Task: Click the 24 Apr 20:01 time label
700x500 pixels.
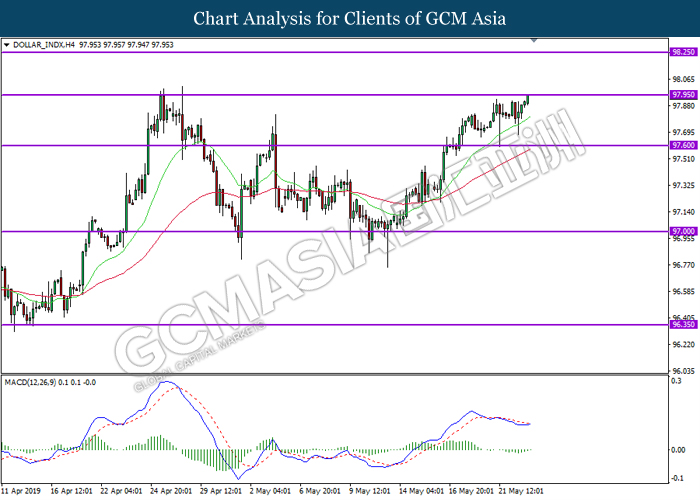Action: (171, 491)
